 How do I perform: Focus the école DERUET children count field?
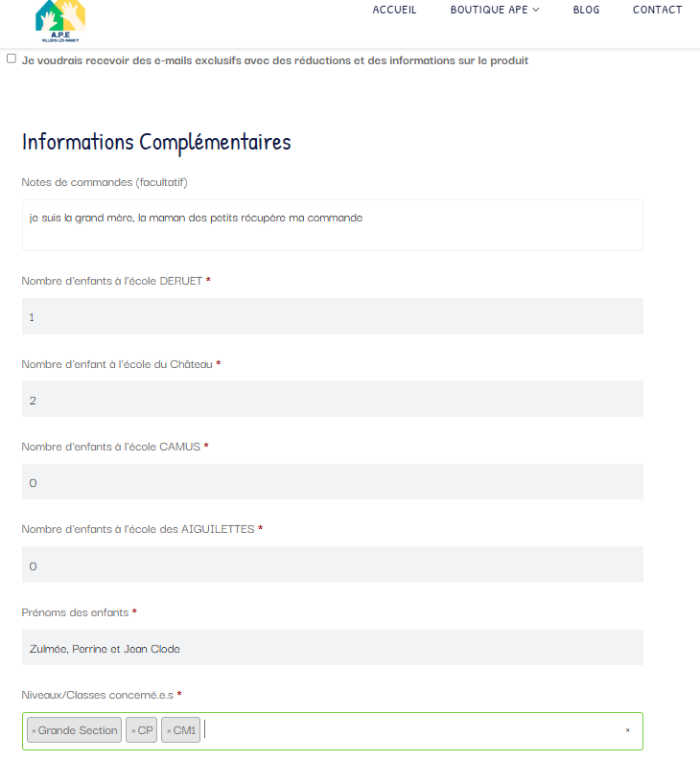pyautogui.click(x=332, y=316)
